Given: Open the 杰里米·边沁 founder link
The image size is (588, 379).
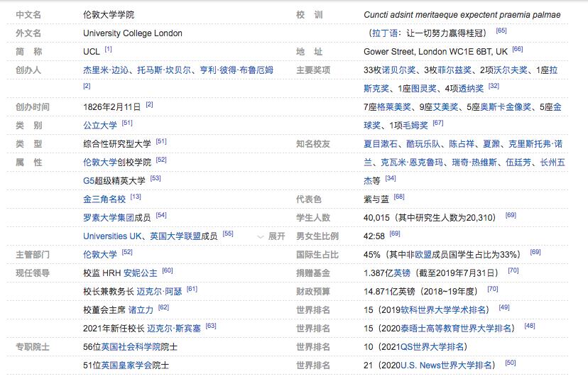Looking at the screenshot, I should (x=105, y=70).
